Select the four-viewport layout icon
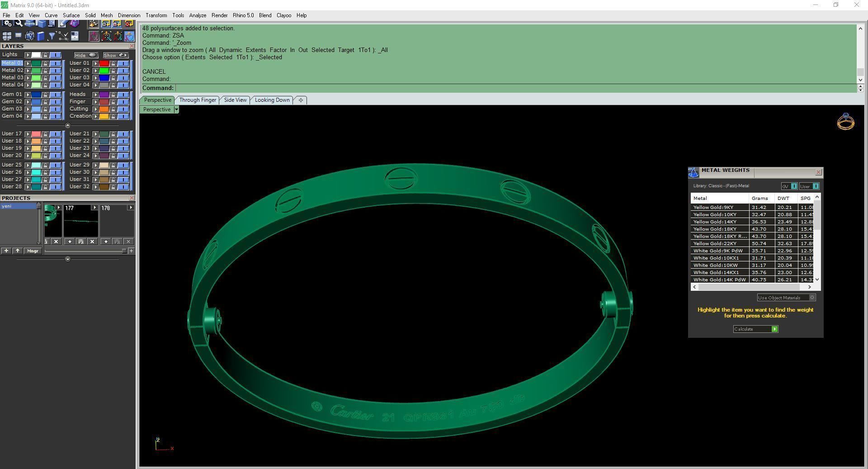 (7, 36)
